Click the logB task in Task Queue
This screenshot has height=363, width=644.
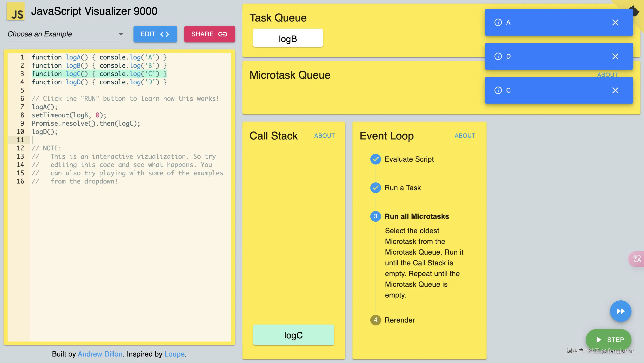coord(288,38)
